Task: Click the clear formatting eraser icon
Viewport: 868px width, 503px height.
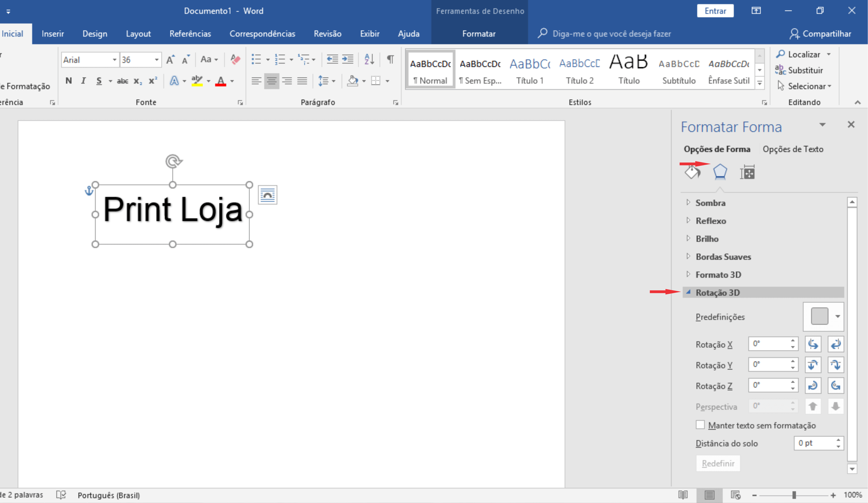Action: [x=235, y=60]
